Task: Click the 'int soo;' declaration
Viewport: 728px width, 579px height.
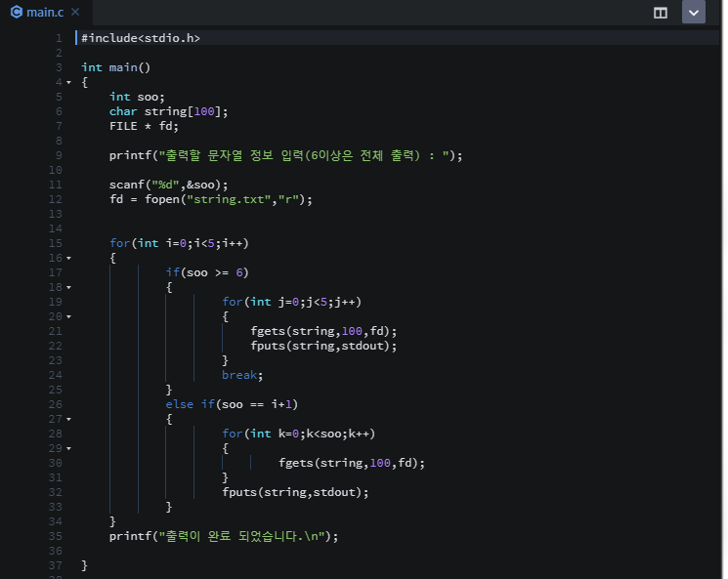Action: pos(137,97)
